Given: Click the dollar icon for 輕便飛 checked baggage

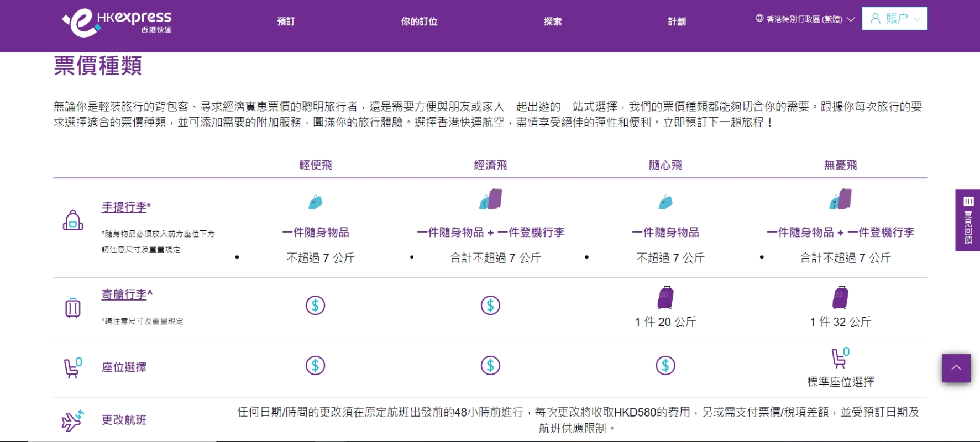Looking at the screenshot, I should (x=315, y=306).
